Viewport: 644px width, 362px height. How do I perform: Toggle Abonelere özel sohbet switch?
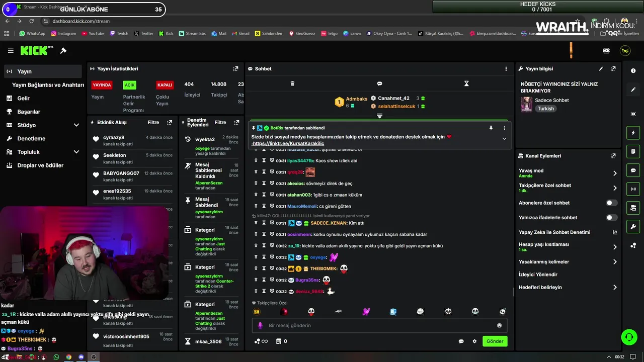(611, 203)
